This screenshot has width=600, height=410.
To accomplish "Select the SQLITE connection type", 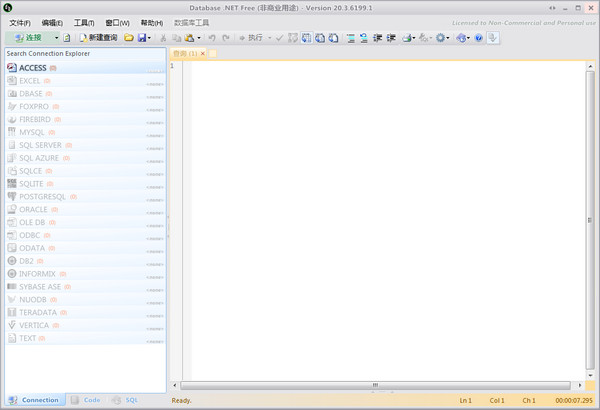I will (x=31, y=184).
